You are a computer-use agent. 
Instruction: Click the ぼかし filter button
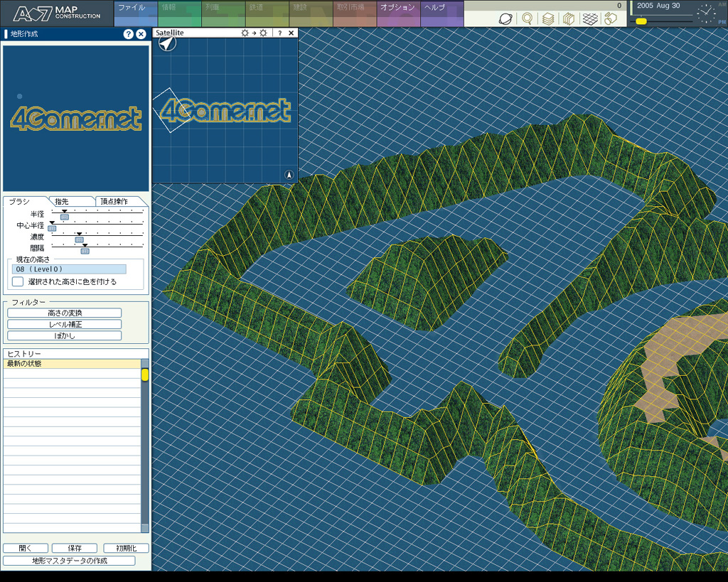pyautogui.click(x=65, y=335)
